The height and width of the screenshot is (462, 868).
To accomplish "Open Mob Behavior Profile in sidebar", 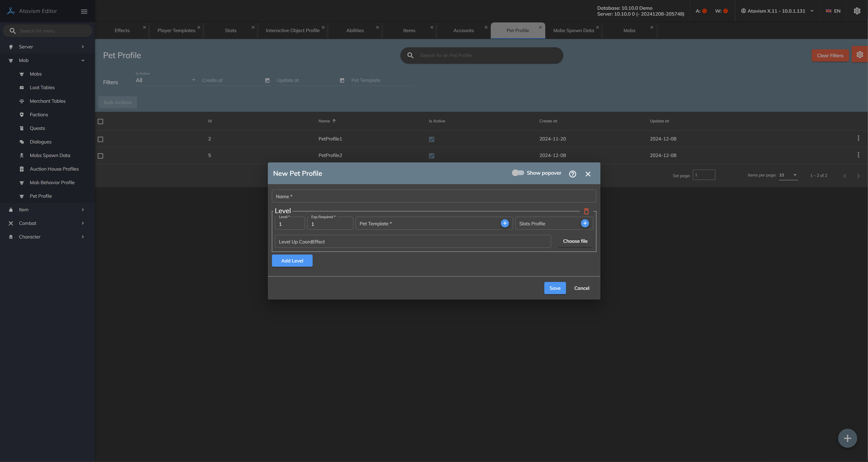I will click(x=52, y=182).
